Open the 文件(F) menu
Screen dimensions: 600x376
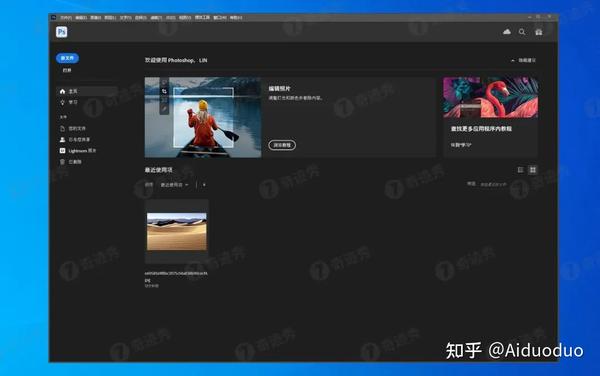66,18
